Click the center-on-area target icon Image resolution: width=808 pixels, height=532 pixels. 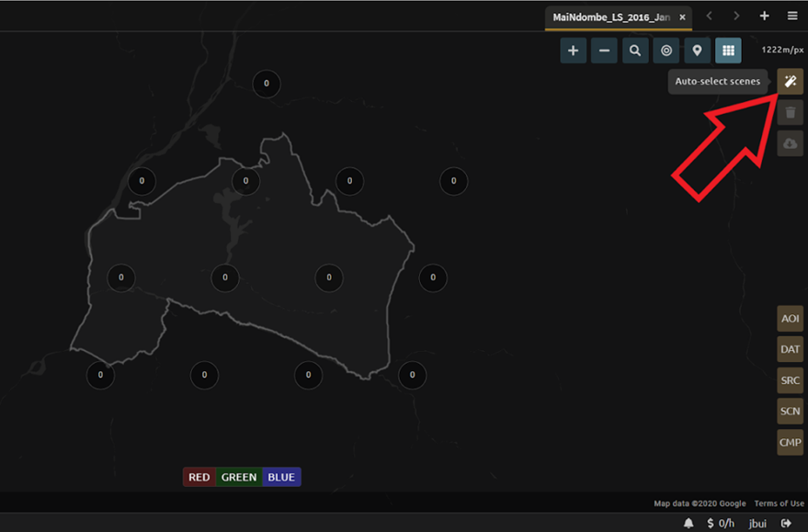[666, 51]
